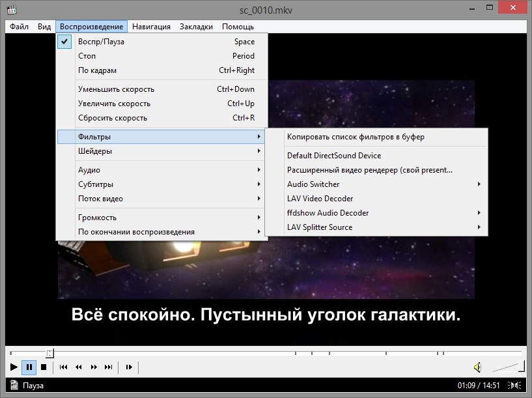Click the seek bar timeline
532x398 pixels.
coord(260,353)
